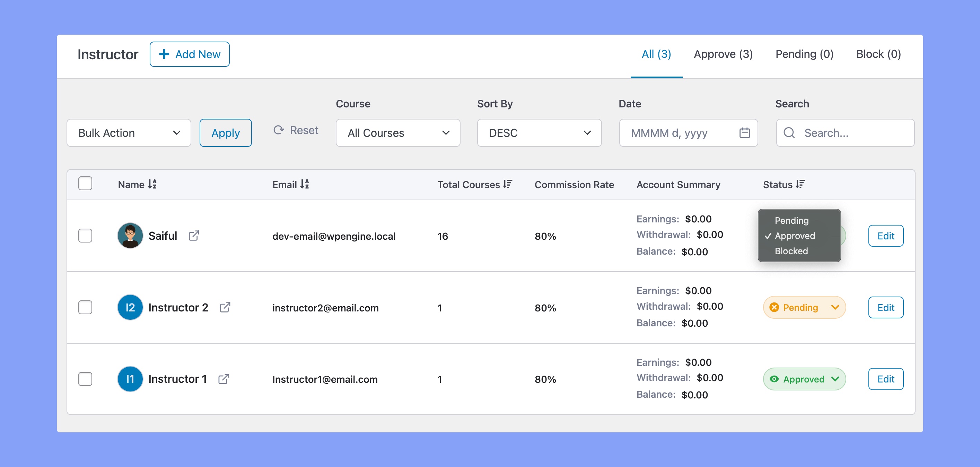Switch to the Block (0) tab

click(878, 54)
